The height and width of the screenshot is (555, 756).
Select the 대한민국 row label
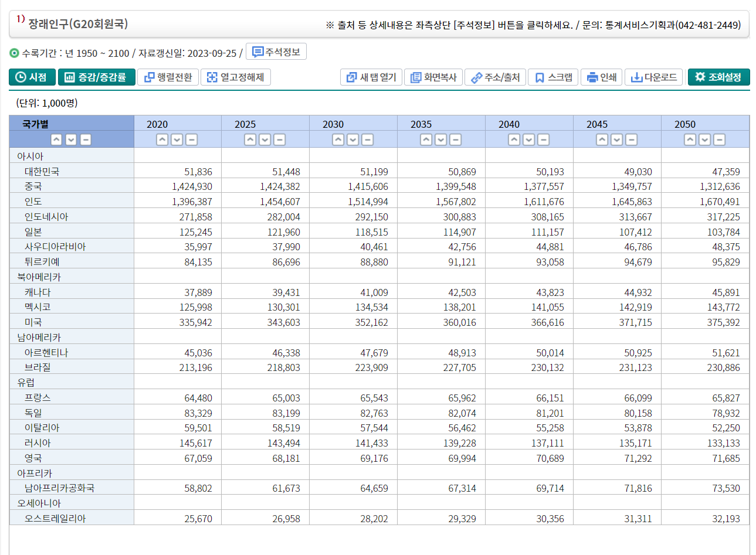pyautogui.click(x=42, y=171)
